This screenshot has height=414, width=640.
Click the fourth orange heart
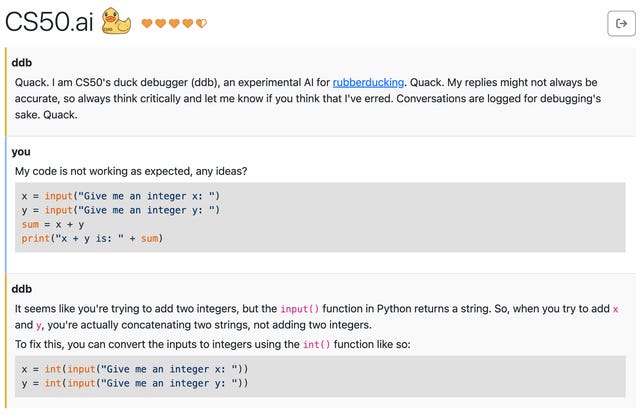click(x=188, y=24)
